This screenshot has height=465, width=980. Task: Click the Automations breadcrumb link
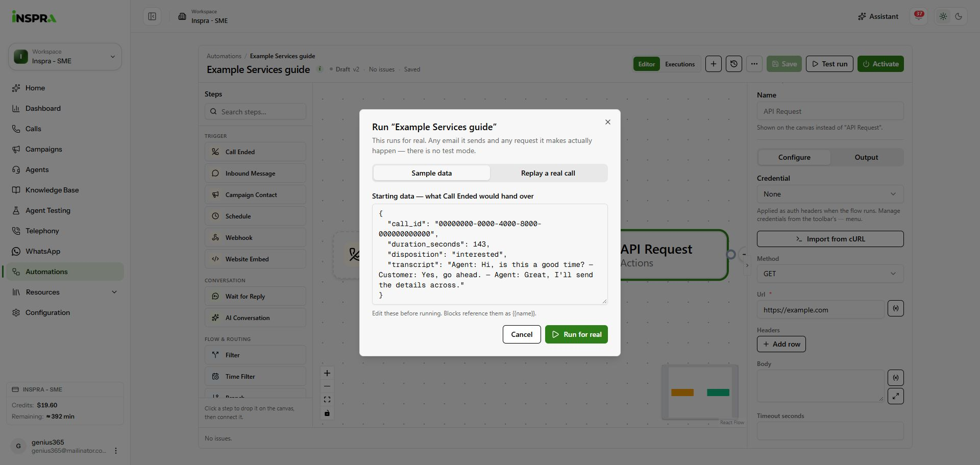[224, 56]
